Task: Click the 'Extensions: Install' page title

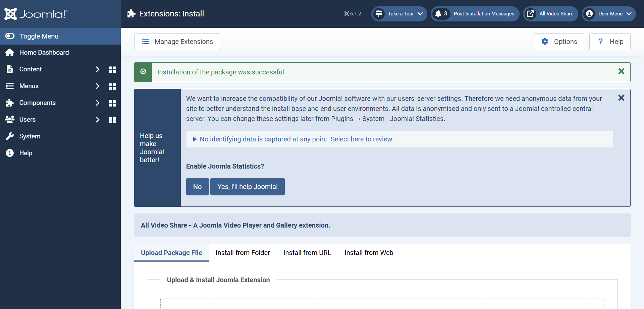Action: point(172,14)
